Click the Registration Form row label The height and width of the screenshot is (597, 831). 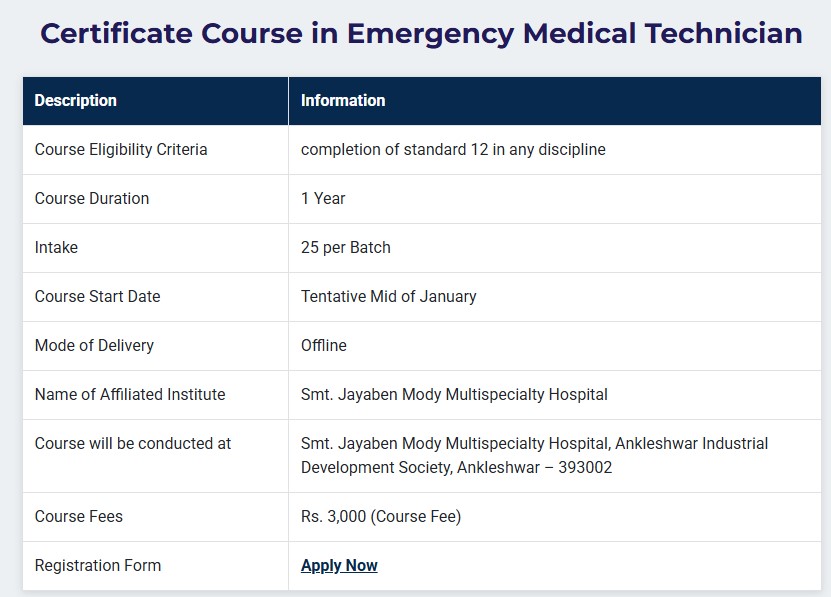click(98, 565)
